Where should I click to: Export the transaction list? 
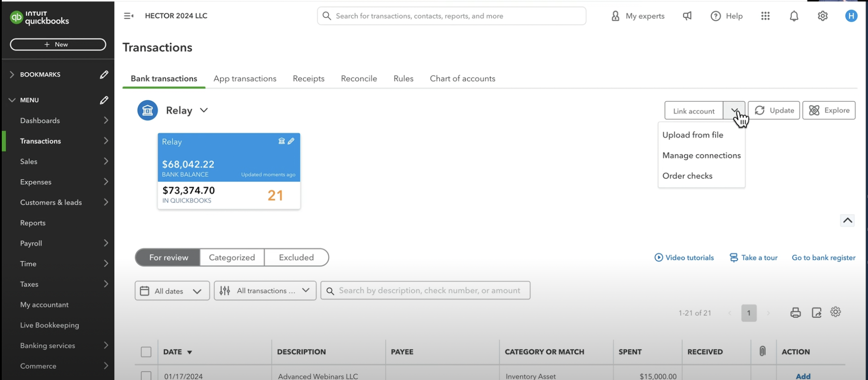tap(817, 312)
